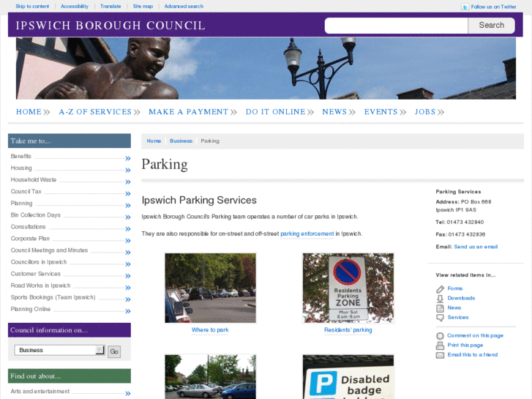The image size is (532, 399).
Task: Click the chevron arrow beside Consultations
Action: 128,229
